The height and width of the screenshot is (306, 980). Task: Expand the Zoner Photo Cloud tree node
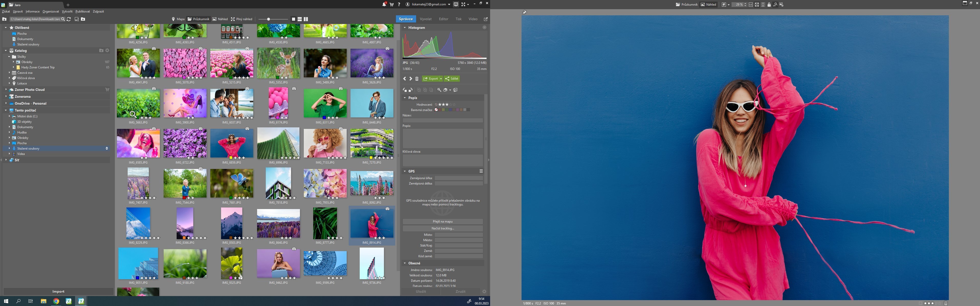click(x=6, y=90)
